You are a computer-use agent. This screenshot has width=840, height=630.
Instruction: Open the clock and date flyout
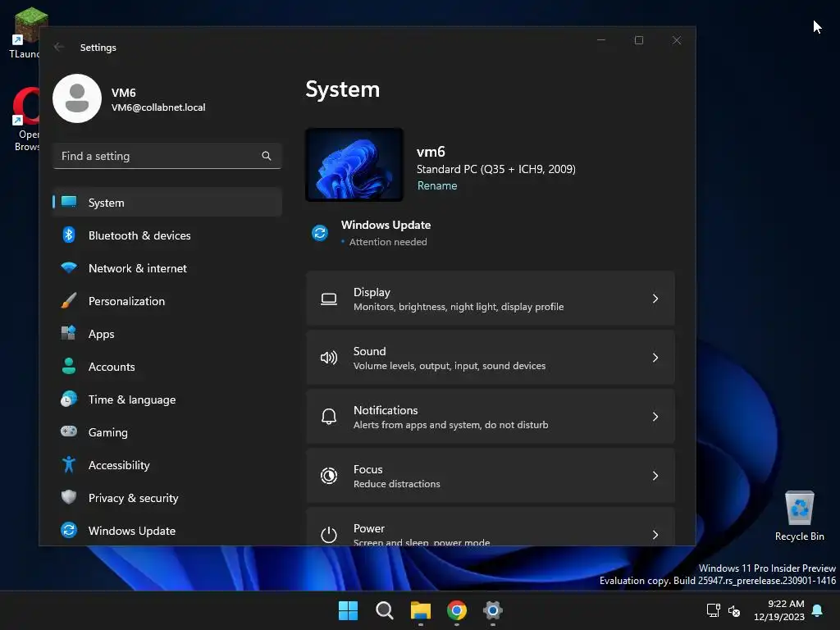[x=779, y=610]
